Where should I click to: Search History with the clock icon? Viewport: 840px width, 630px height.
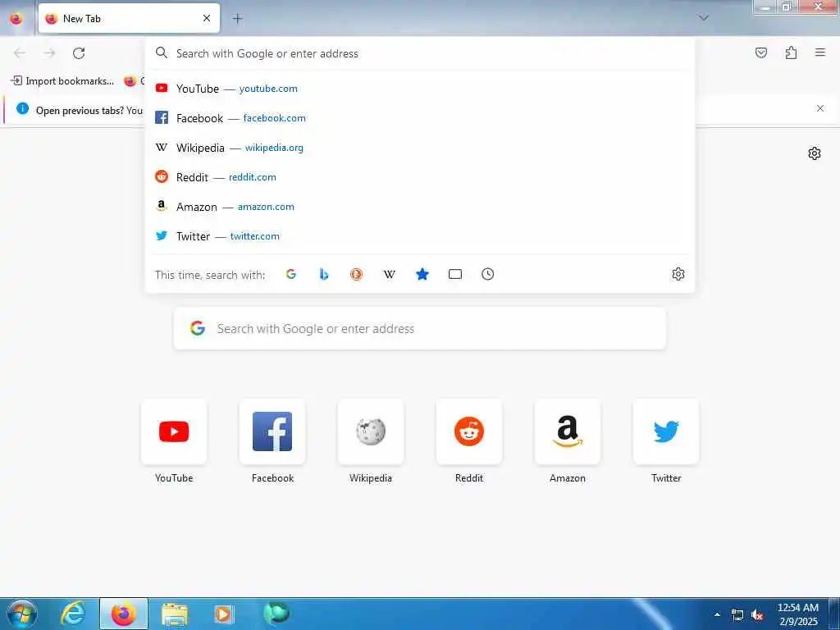point(487,274)
